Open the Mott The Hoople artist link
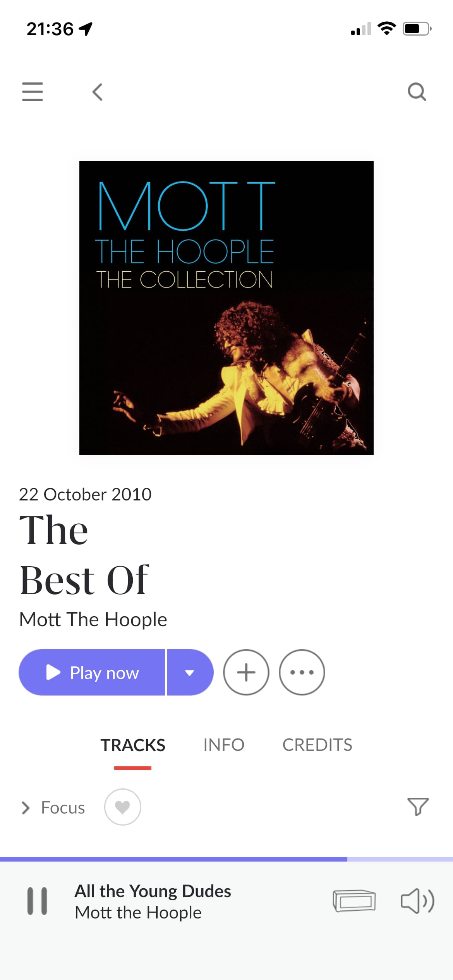The image size is (453, 980). point(93,620)
